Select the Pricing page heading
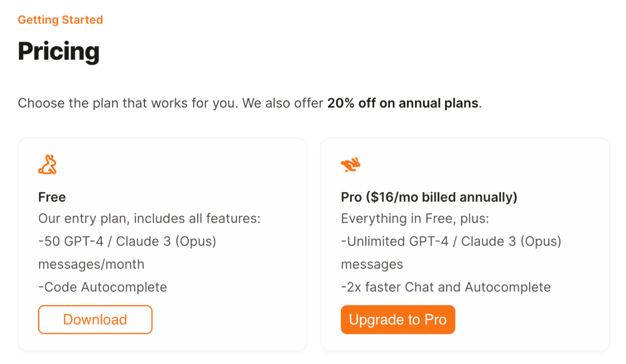The width and height of the screenshot is (626, 364). (x=59, y=51)
